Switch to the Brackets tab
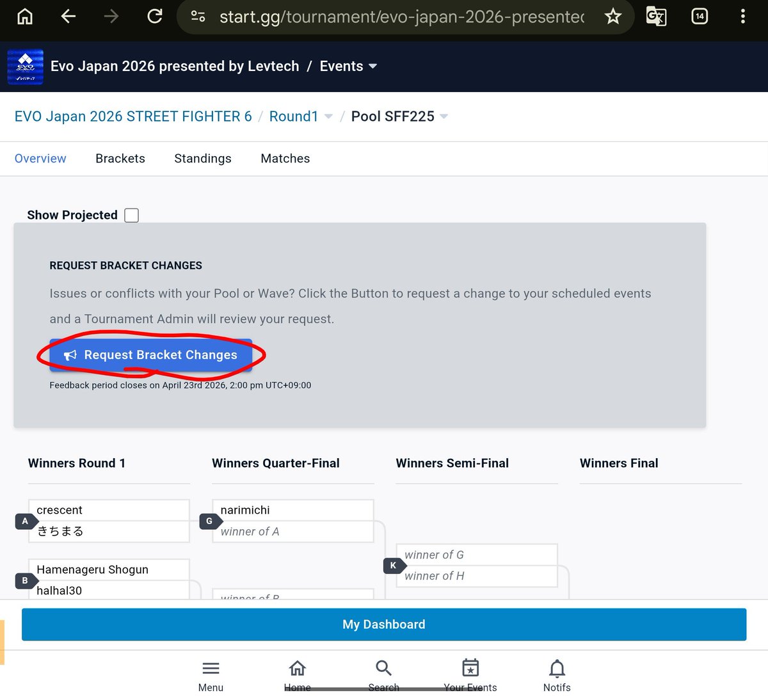Viewport: 768px width, 700px height. click(x=120, y=159)
